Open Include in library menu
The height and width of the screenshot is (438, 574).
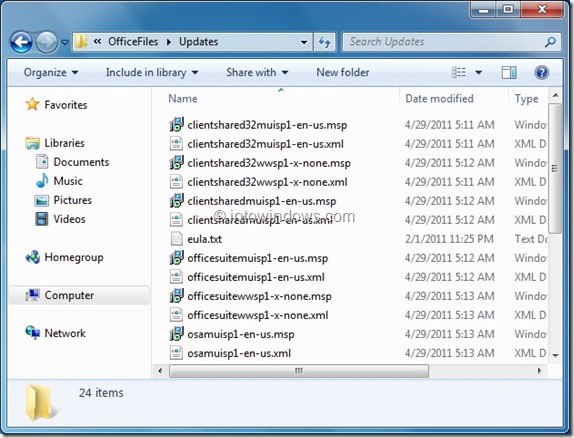[x=152, y=73]
